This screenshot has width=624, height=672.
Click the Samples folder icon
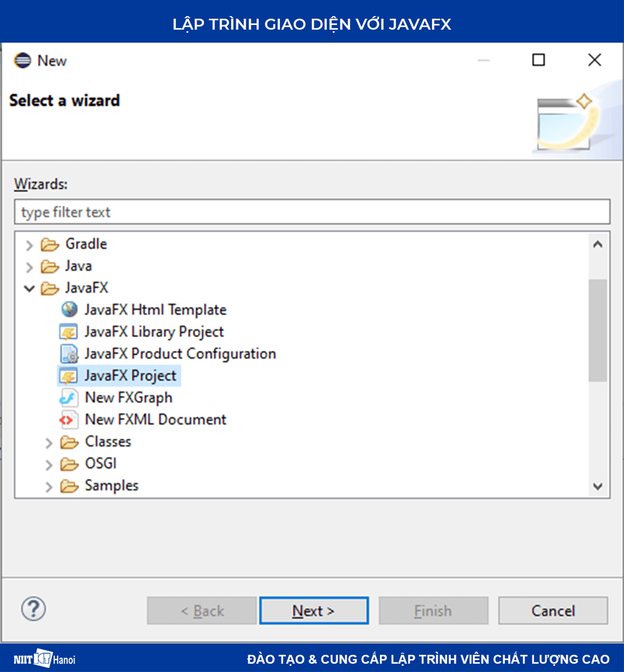tap(68, 486)
